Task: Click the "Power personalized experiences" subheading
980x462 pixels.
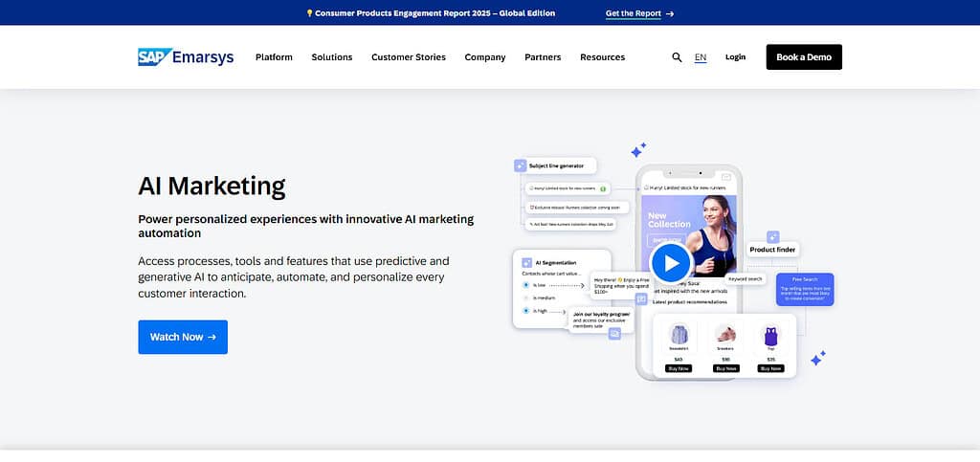Action: [305, 226]
